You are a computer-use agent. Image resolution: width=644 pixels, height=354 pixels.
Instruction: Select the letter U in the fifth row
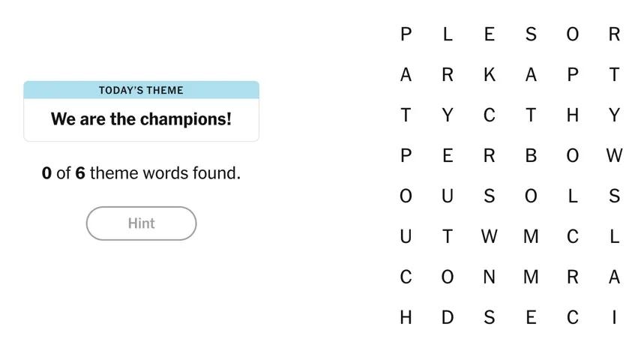448,196
